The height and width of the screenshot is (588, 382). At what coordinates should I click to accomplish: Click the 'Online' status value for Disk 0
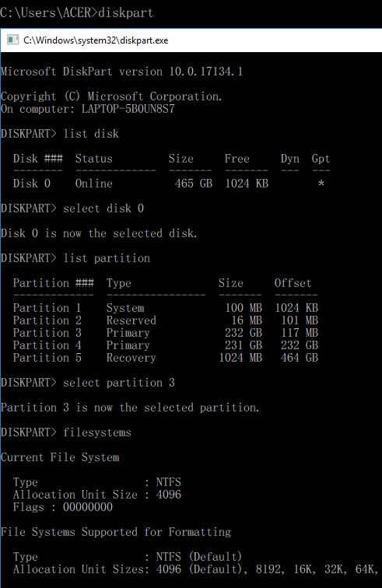[94, 184]
